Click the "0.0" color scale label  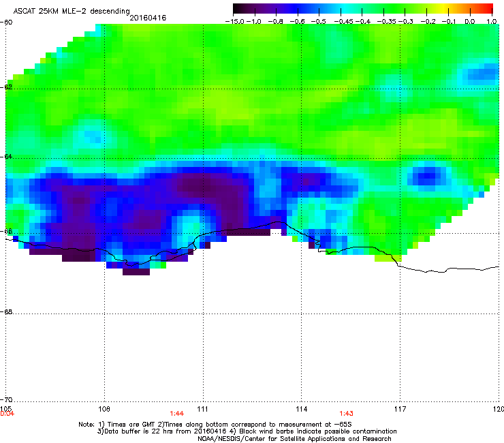(x=470, y=22)
